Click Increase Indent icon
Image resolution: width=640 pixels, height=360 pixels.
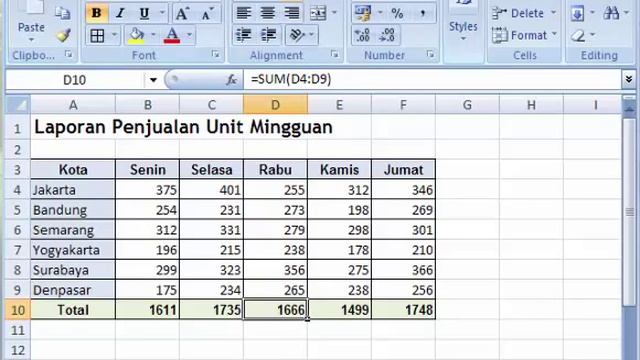(x=268, y=36)
